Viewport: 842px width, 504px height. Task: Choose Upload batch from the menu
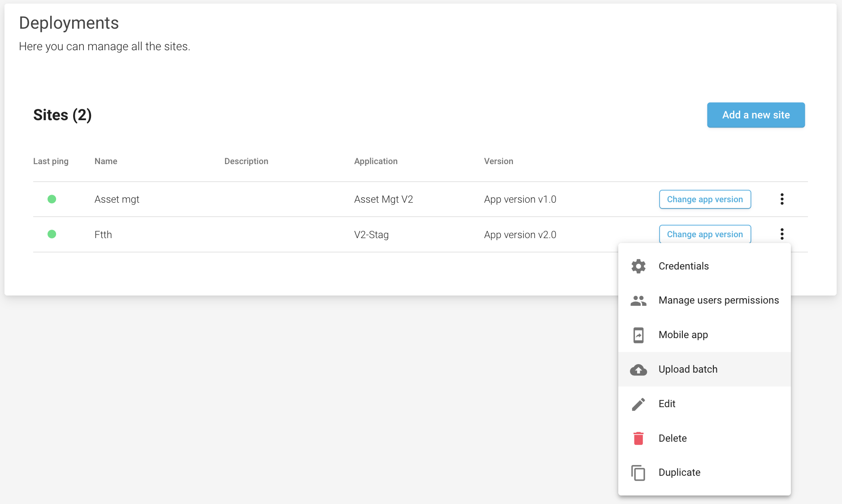pyautogui.click(x=688, y=369)
